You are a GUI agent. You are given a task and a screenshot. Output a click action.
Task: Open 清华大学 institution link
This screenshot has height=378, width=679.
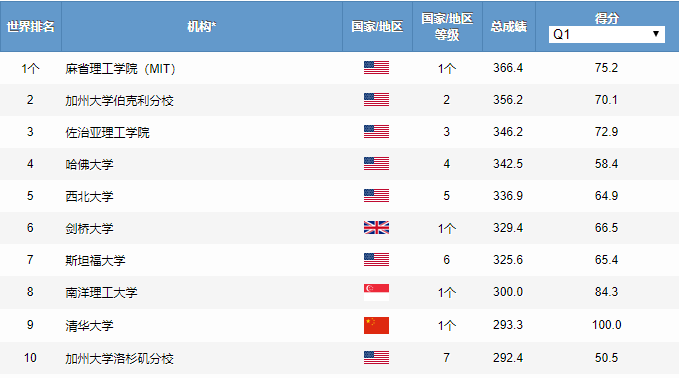[90, 326]
